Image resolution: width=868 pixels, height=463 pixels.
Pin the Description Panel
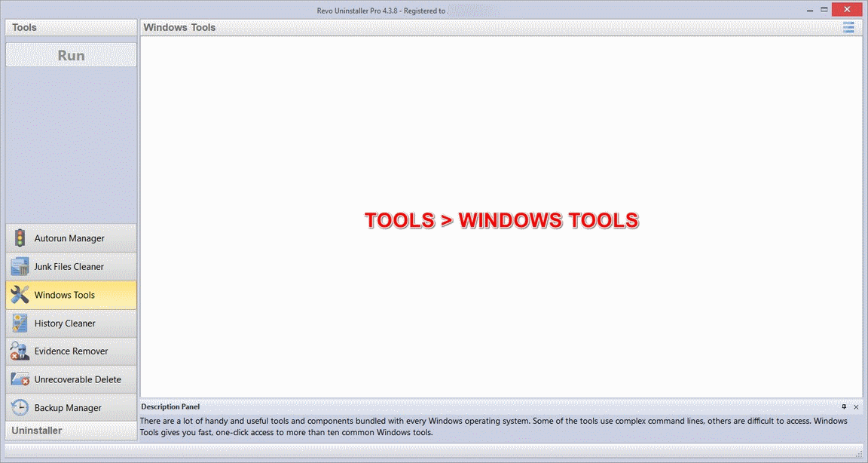[844, 406]
